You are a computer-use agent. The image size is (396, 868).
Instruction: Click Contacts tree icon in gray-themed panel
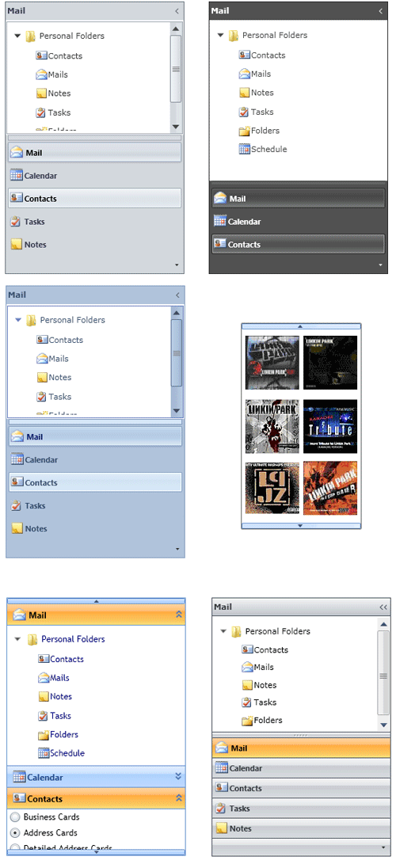(x=41, y=55)
